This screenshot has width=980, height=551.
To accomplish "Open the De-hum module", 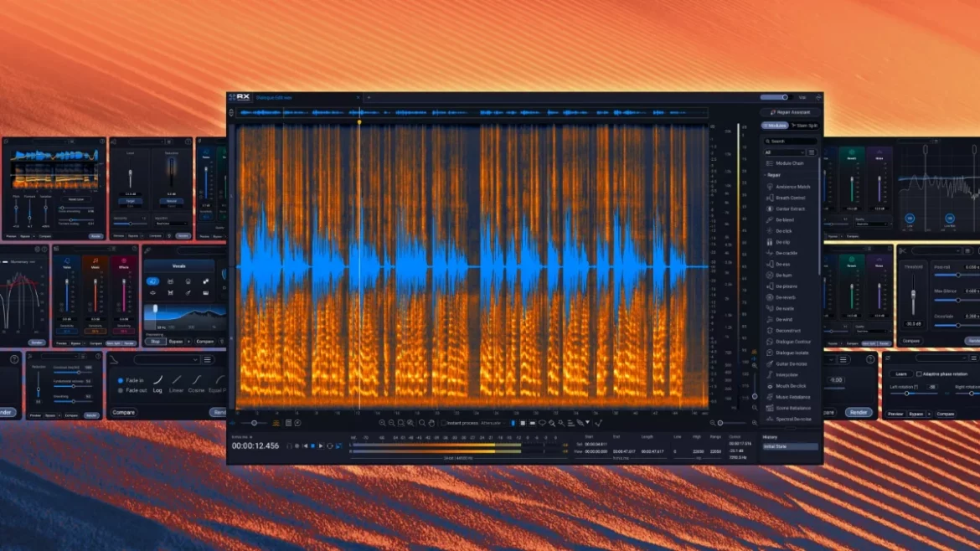I will tap(779, 275).
